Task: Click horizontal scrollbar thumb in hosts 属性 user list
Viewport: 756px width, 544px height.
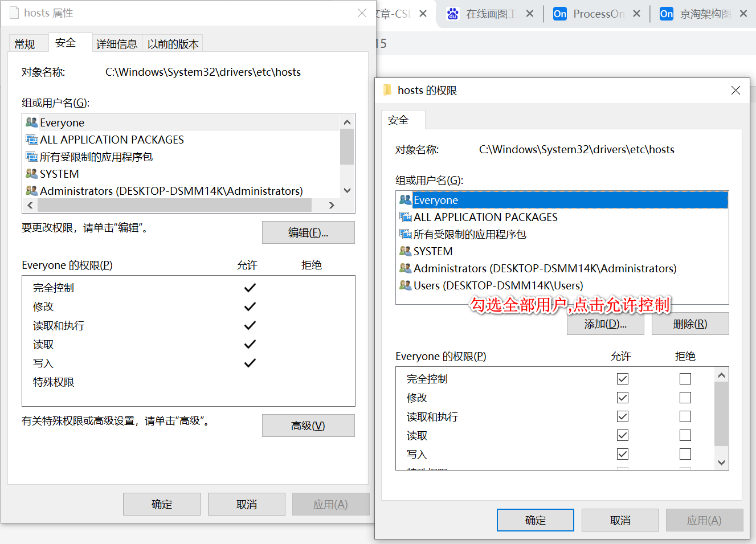Action: pos(175,205)
